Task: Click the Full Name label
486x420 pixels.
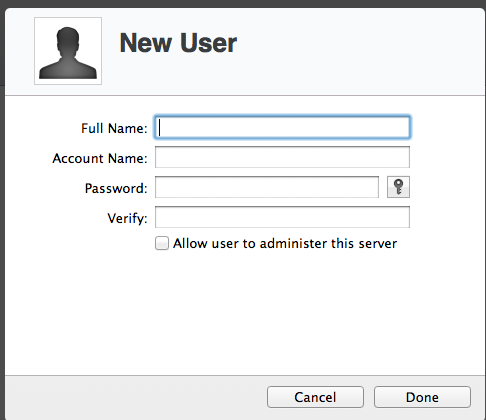Action: (114, 128)
